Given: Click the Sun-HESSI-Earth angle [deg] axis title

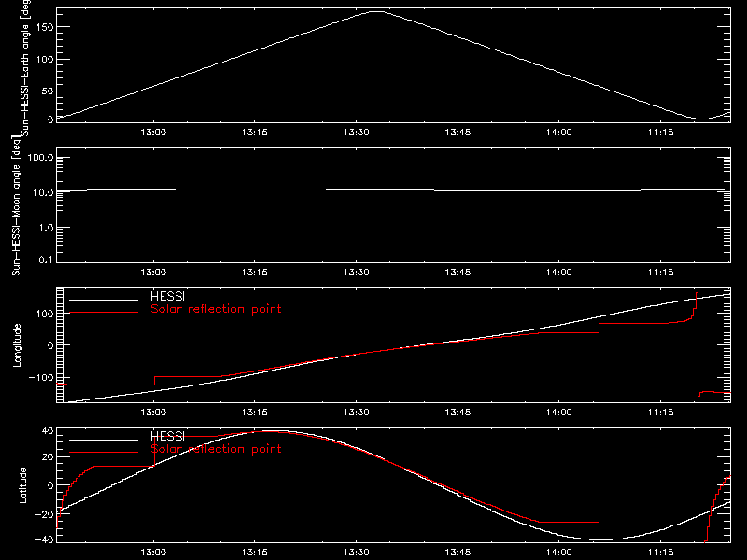Looking at the screenshot, I should click(25, 67).
